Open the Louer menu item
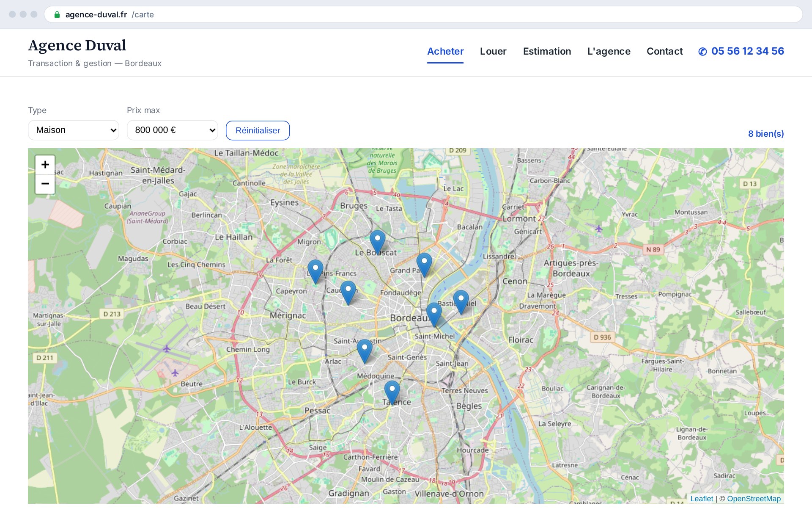The width and height of the screenshot is (812, 508). point(493,51)
